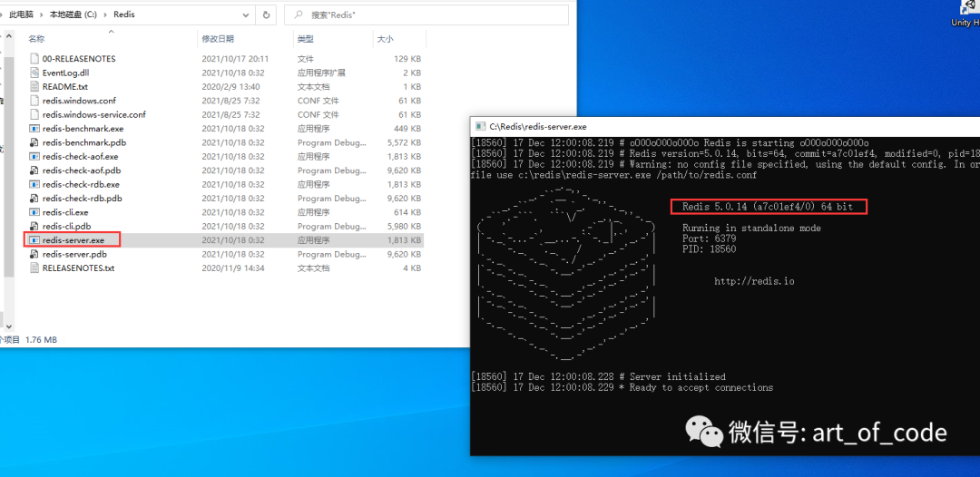Click the redis.windows.conf file icon
Viewport: 980px width, 477px height.
[34, 101]
